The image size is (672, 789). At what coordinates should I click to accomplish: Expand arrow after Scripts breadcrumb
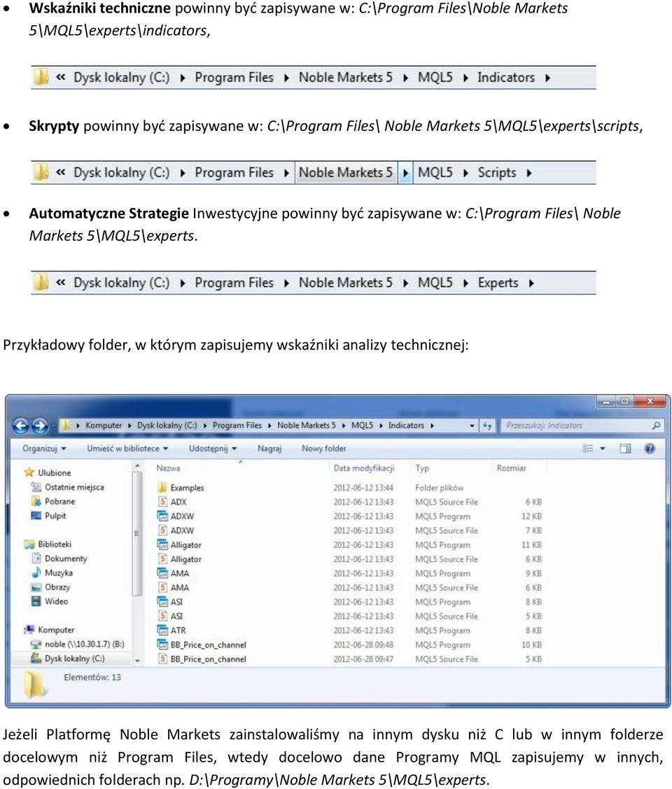pos(528,173)
